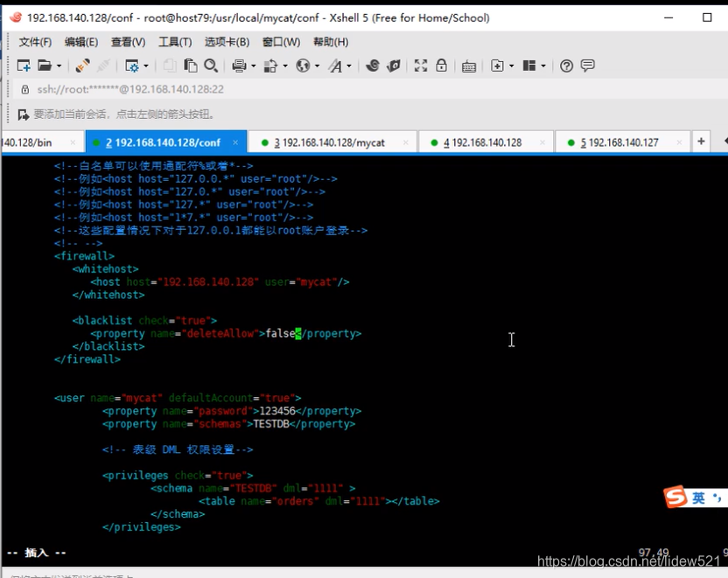Expand the globe encoding dropdown arrow
The width and height of the screenshot is (728, 578).
(x=317, y=66)
